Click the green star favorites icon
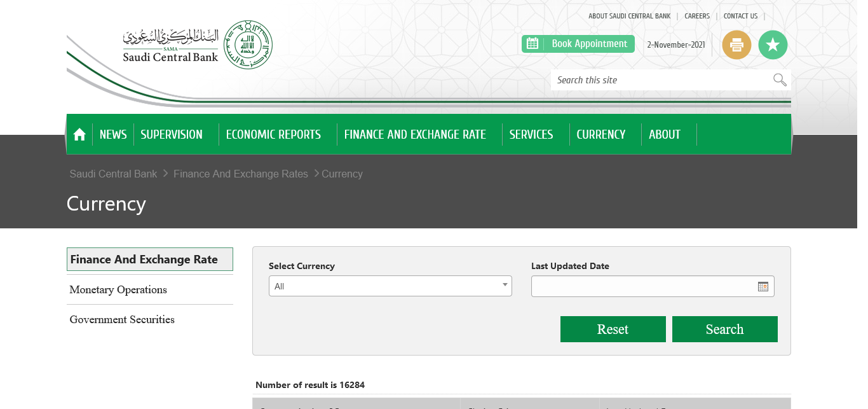868x409 pixels. click(x=773, y=45)
